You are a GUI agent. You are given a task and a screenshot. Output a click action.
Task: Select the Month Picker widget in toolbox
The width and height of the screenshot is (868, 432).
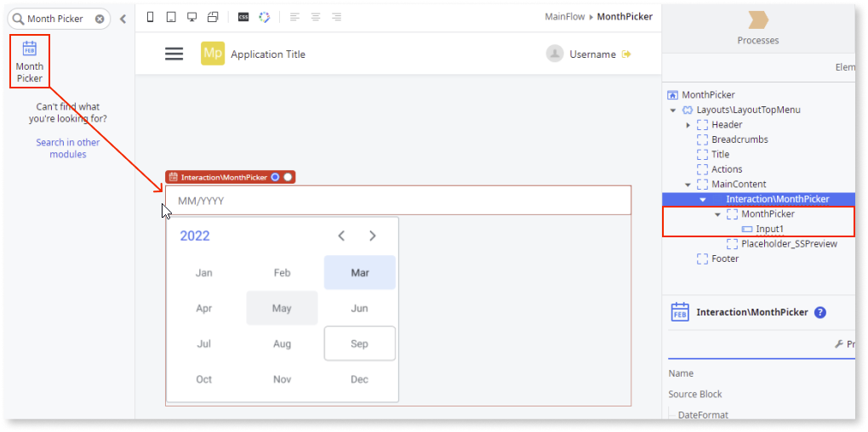tap(30, 60)
